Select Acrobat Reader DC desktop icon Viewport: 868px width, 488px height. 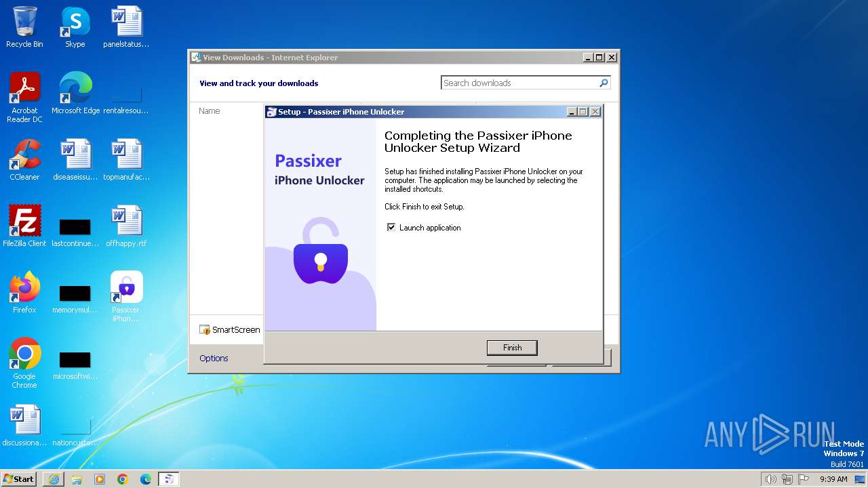click(24, 98)
